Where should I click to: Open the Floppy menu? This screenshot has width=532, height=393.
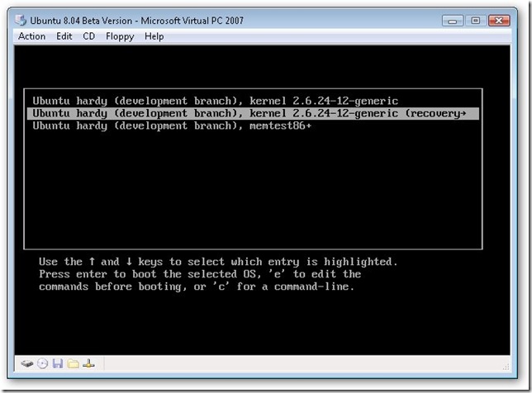119,36
